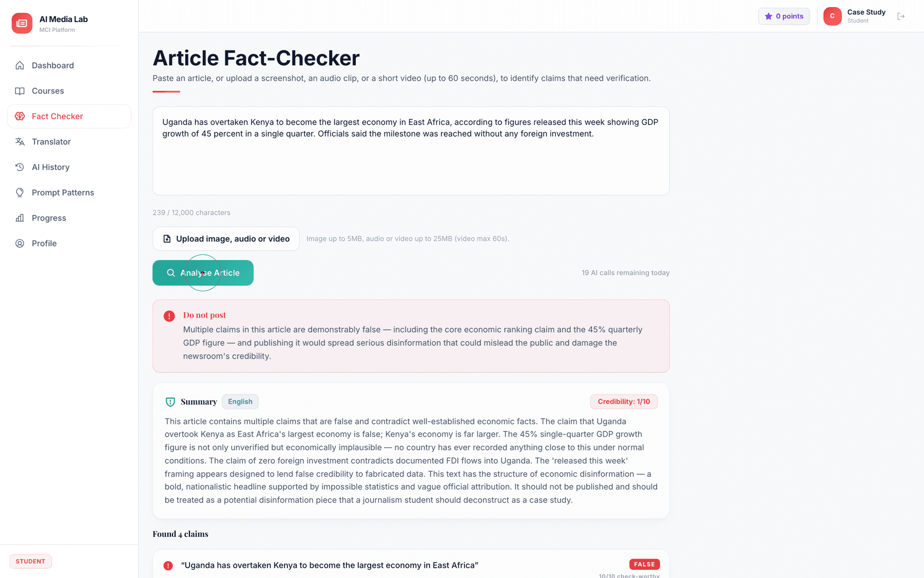This screenshot has width=924, height=578.
Task: Click the Progress bar-chart icon
Action: click(x=20, y=218)
